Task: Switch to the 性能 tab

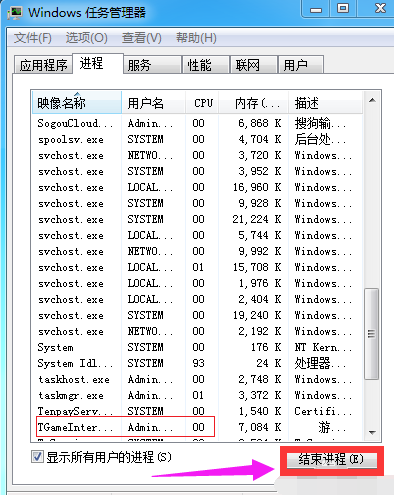Action: tap(205, 65)
